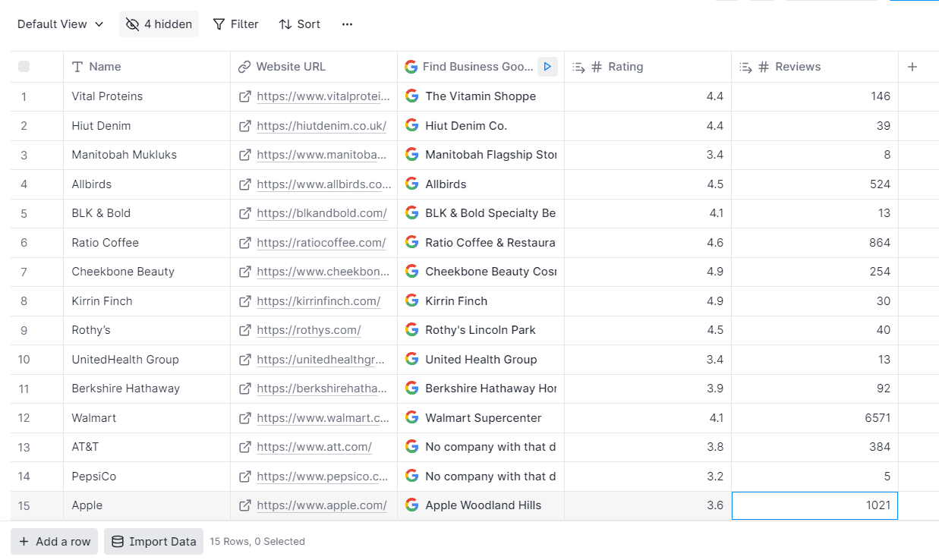Click the name cell Cheekbone Beauty
Image resolution: width=939 pixels, height=560 pixels.
147,272
